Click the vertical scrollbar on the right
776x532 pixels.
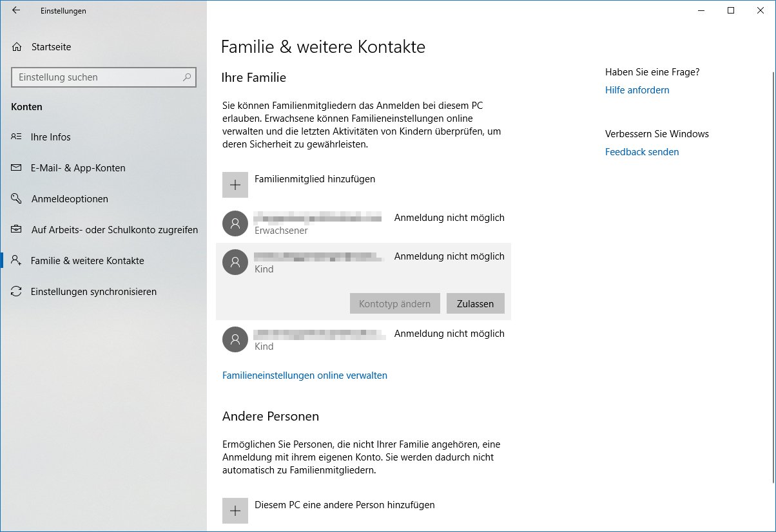(773, 277)
